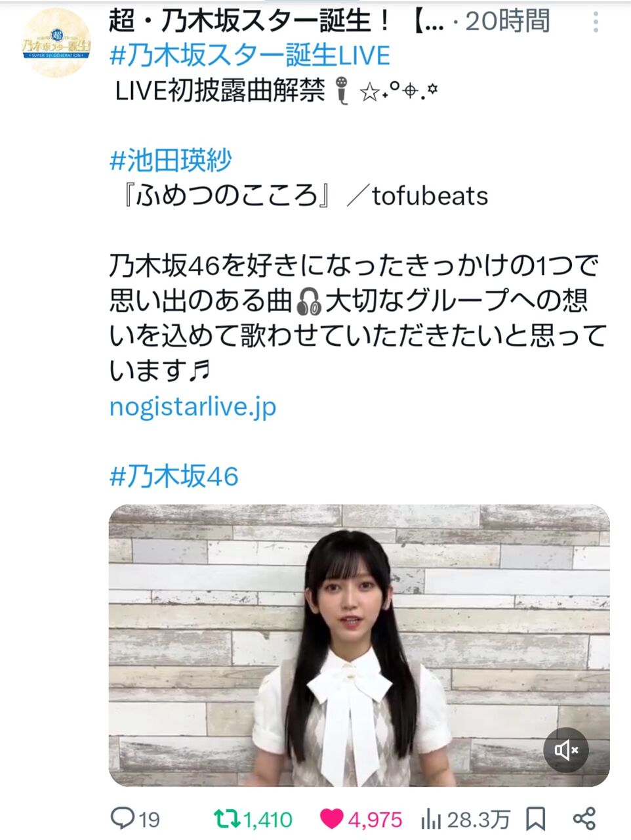631x840 pixels.
Task: View the 28.3万 impressions count
Action: pyautogui.click(x=478, y=819)
